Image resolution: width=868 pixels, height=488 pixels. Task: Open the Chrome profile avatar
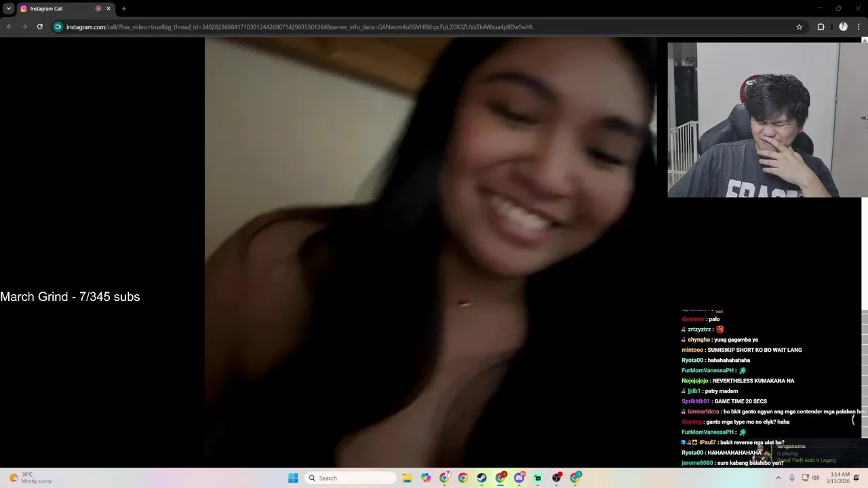[843, 27]
